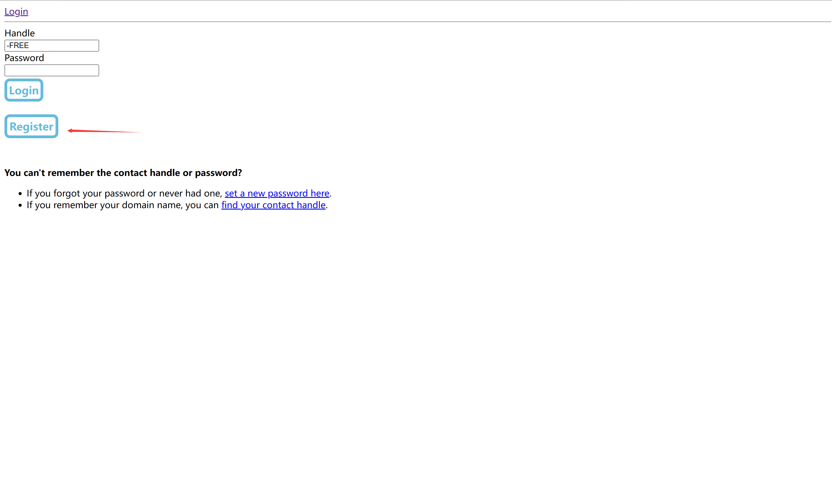Follow the 'find your contact handle' link

(x=273, y=205)
